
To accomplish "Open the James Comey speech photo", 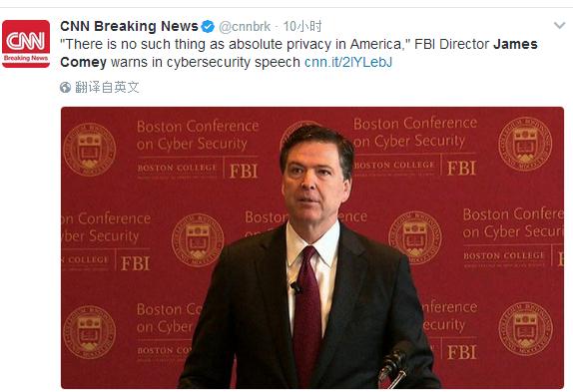I will coord(312,247).
